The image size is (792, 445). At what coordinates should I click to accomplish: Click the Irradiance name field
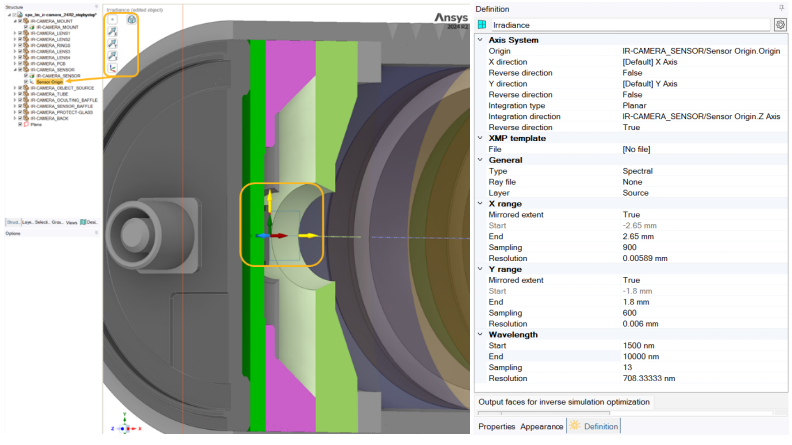click(x=631, y=25)
